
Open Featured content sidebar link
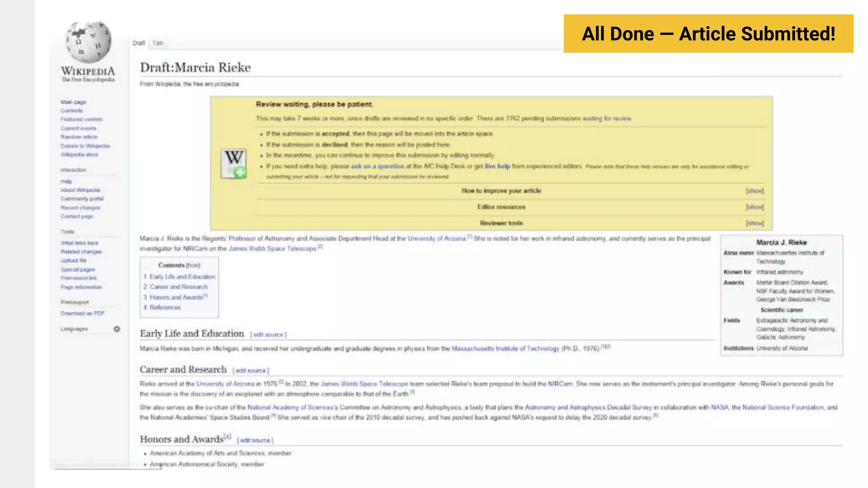point(81,119)
